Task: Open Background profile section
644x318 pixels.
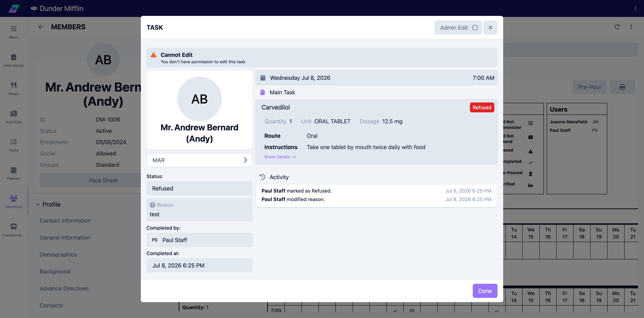Action: tap(55, 272)
